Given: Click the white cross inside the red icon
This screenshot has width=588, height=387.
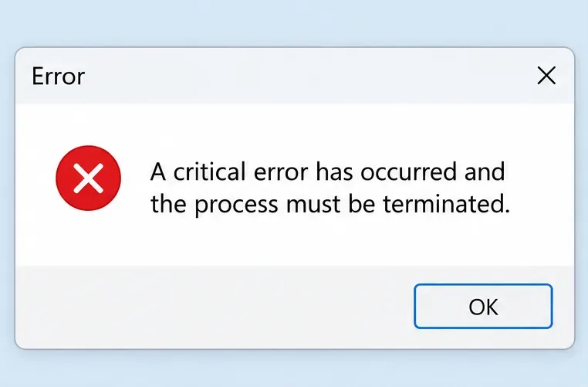Looking at the screenshot, I should click(89, 178).
